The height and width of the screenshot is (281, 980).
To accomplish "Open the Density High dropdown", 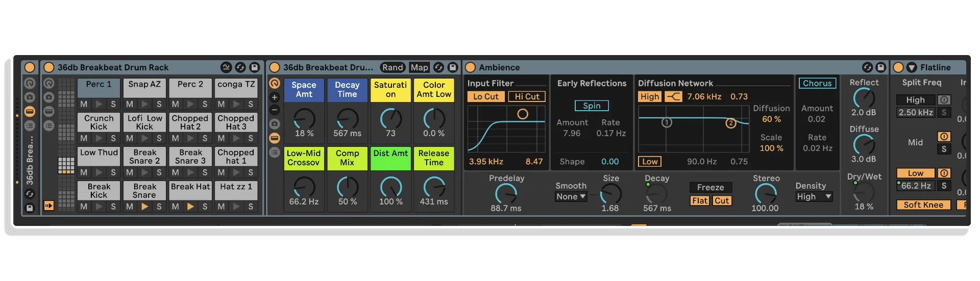I will tap(814, 196).
